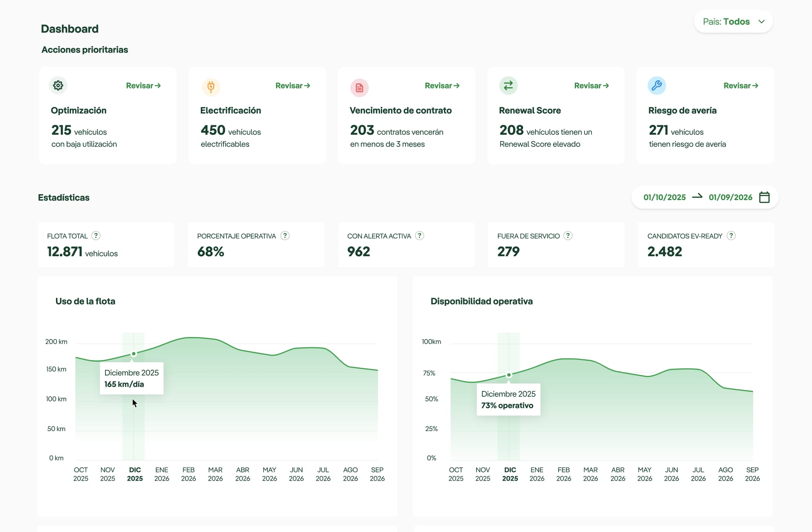This screenshot has width=812, height=532.
Task: Click the 12.871 vehículos fleet total value
Action: coord(82,251)
